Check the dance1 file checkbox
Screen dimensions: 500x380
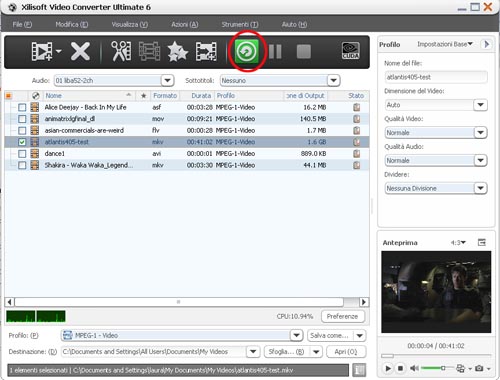[x=22, y=154]
